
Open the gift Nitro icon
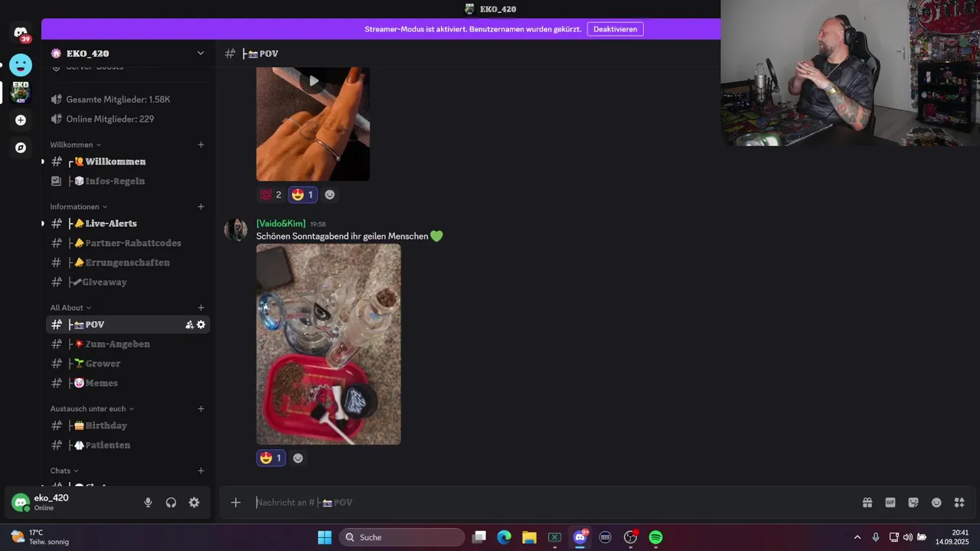pyautogui.click(x=867, y=503)
